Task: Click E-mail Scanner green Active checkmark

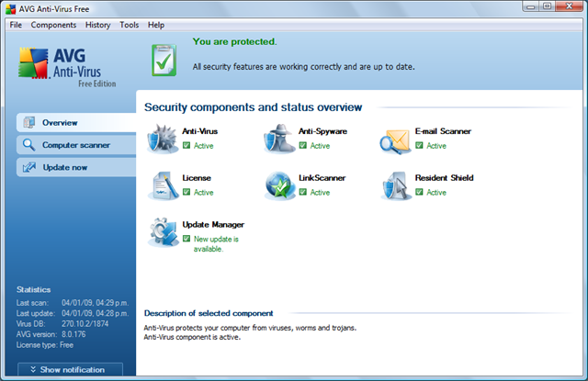Action: click(419, 145)
